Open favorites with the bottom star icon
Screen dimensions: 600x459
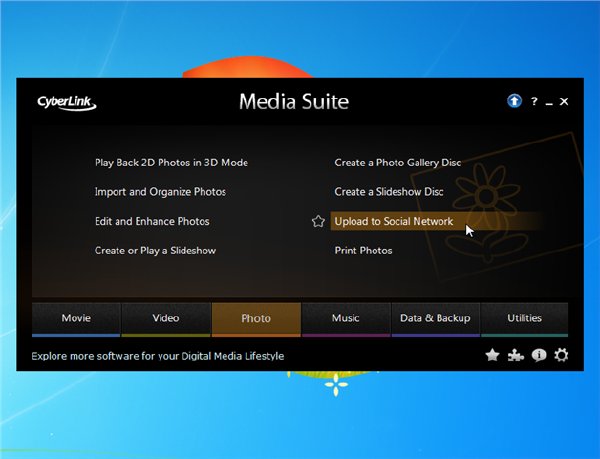pos(492,355)
